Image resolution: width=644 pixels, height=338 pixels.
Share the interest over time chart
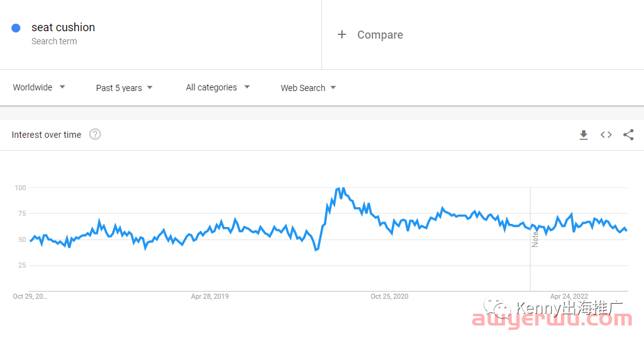628,135
